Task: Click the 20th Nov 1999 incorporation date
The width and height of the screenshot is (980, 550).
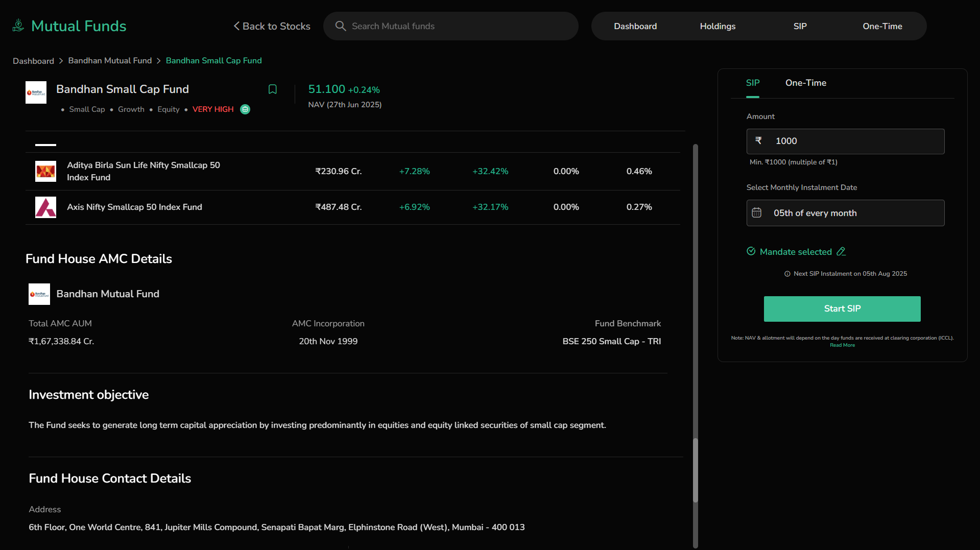Action: pyautogui.click(x=328, y=342)
